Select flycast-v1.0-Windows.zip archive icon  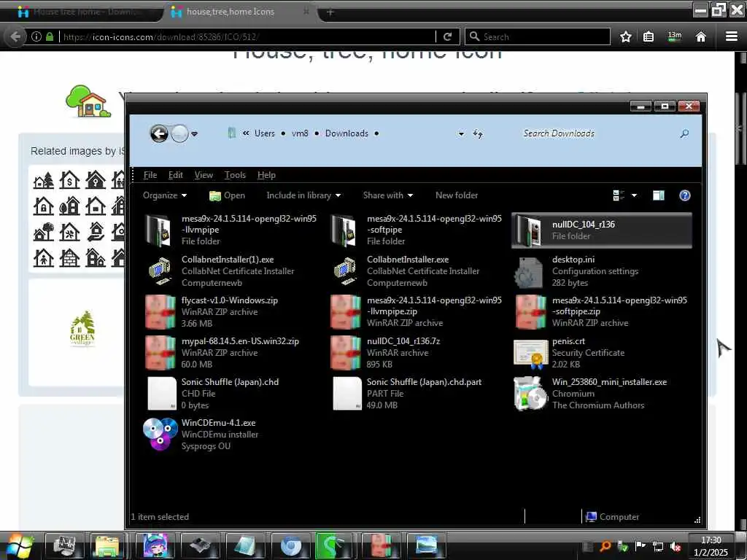point(160,312)
